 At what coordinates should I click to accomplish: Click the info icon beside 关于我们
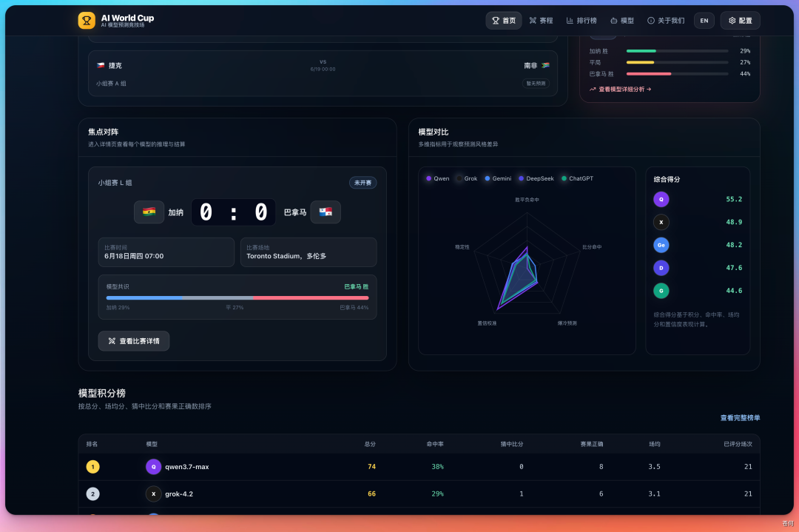pyautogui.click(x=651, y=21)
